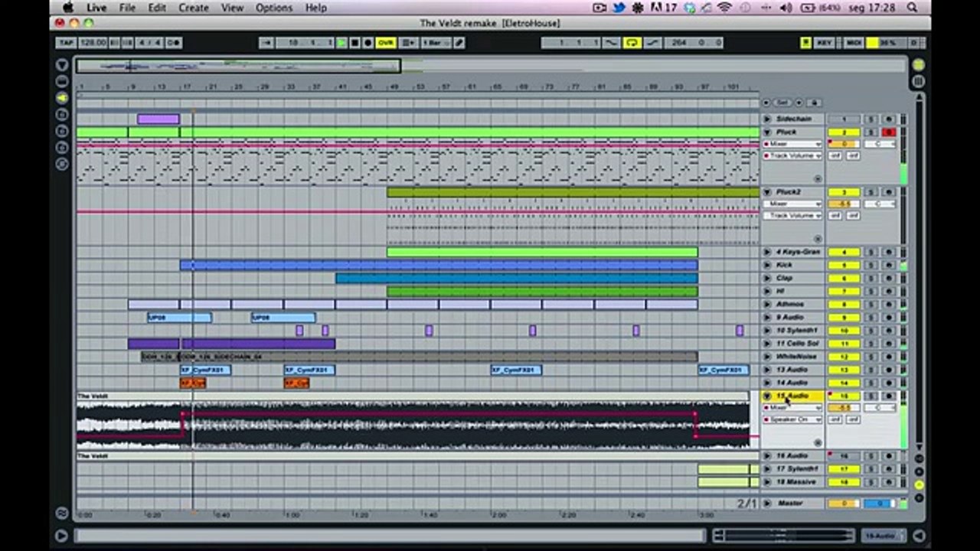Click the Follow button in transport bar
Viewport: 980px width, 551px height.
(265, 43)
